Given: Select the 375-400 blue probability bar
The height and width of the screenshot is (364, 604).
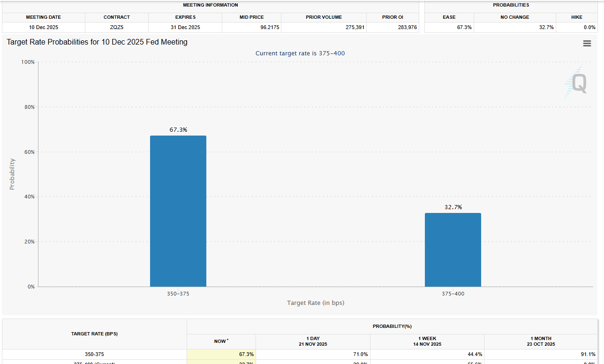Looking at the screenshot, I should pos(453,250).
